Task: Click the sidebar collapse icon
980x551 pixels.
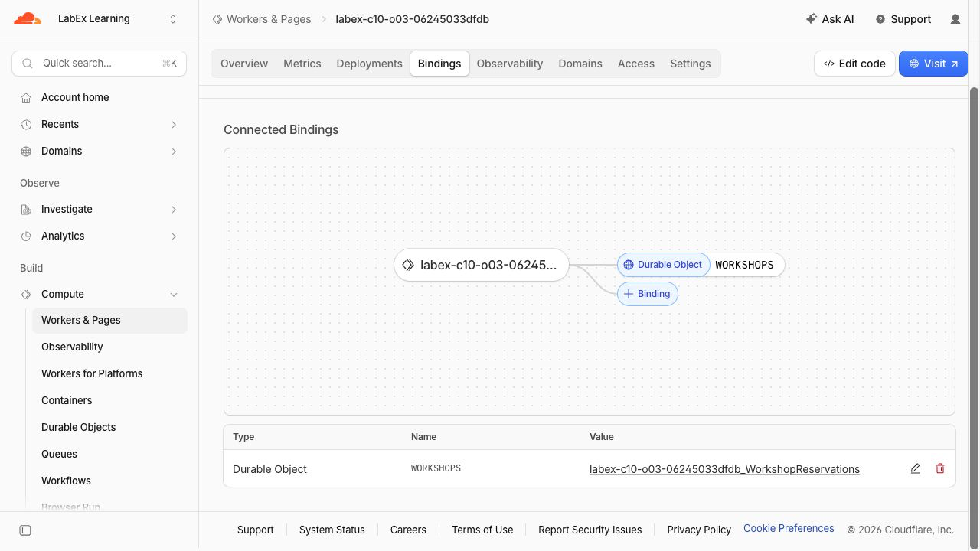Action: coord(25,530)
